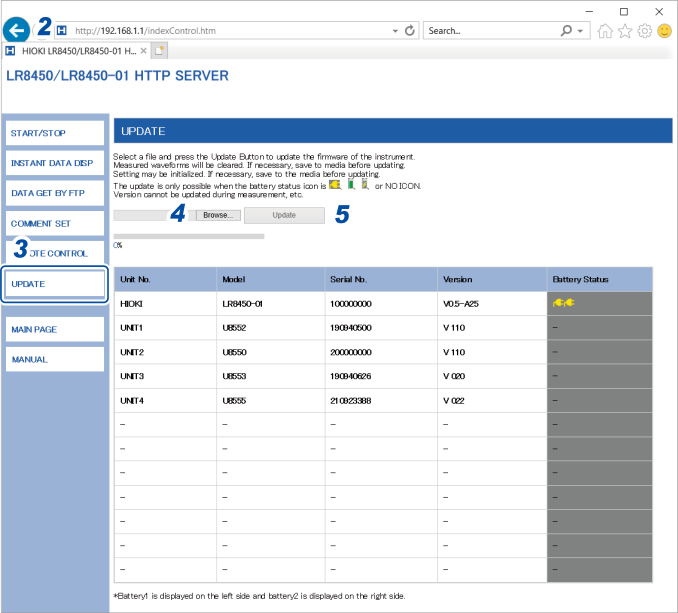The height and width of the screenshot is (613, 678).
Task: Close the HIOKI LR8450 browser tab
Action: [x=144, y=51]
